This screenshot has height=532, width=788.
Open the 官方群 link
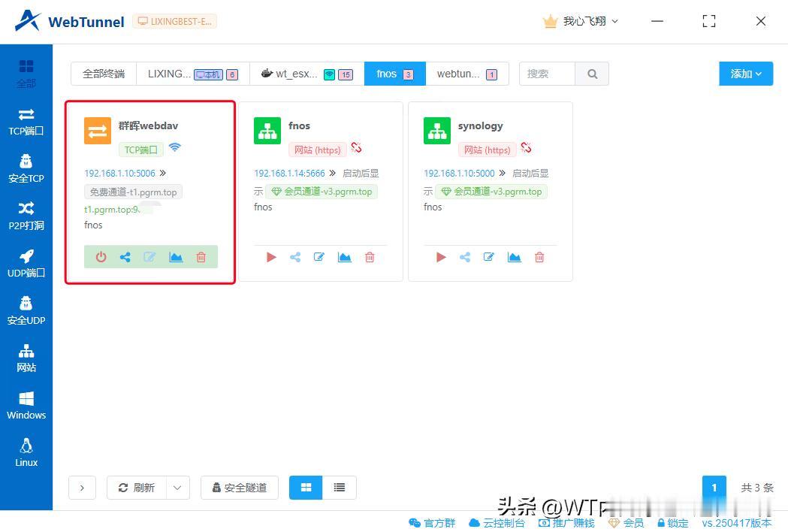point(432,523)
